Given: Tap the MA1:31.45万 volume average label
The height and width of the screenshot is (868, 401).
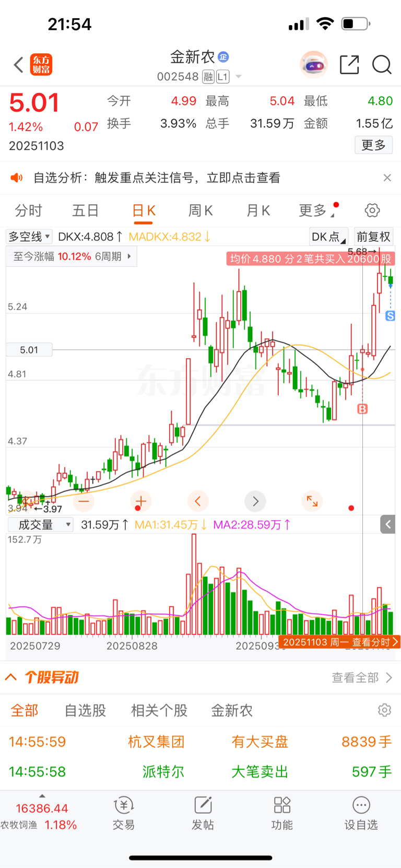Looking at the screenshot, I should [x=171, y=525].
